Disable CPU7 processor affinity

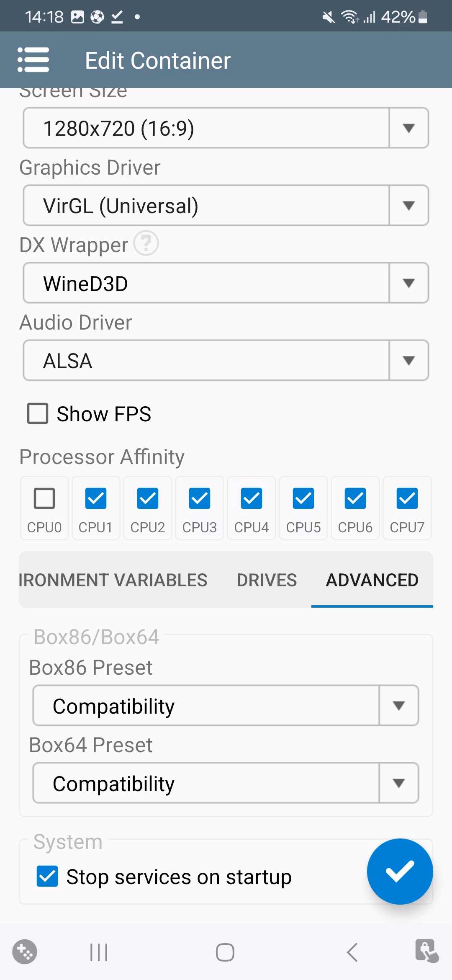pos(407,498)
